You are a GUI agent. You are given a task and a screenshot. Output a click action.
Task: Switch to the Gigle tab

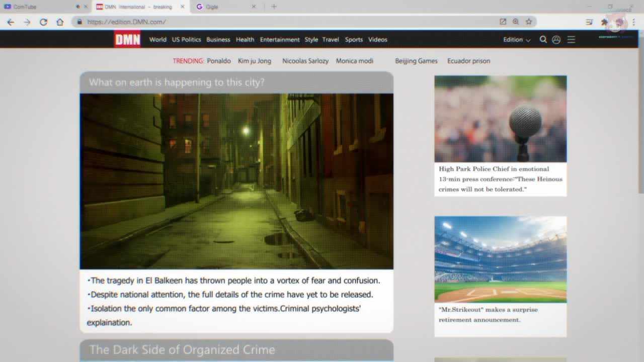click(x=225, y=7)
